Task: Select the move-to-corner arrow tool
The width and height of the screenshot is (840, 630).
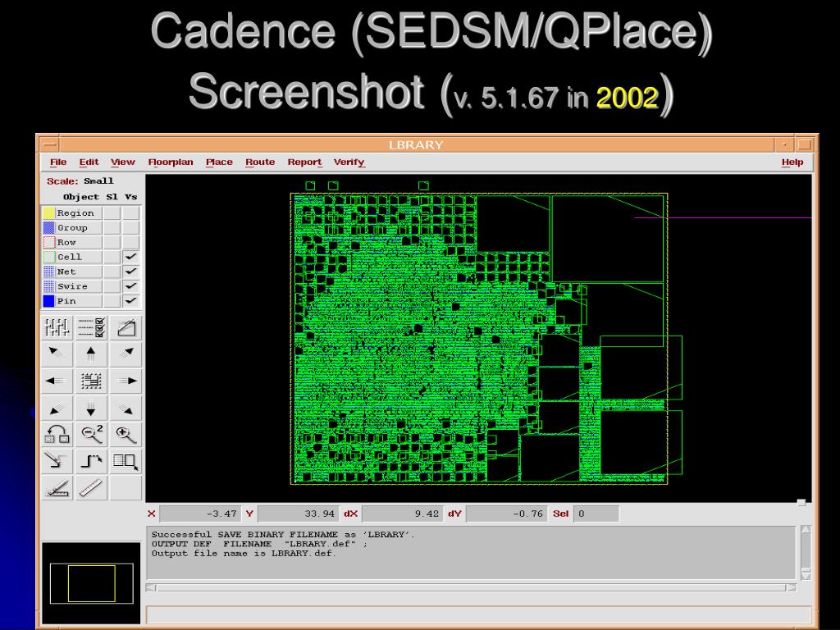Action: point(57,461)
